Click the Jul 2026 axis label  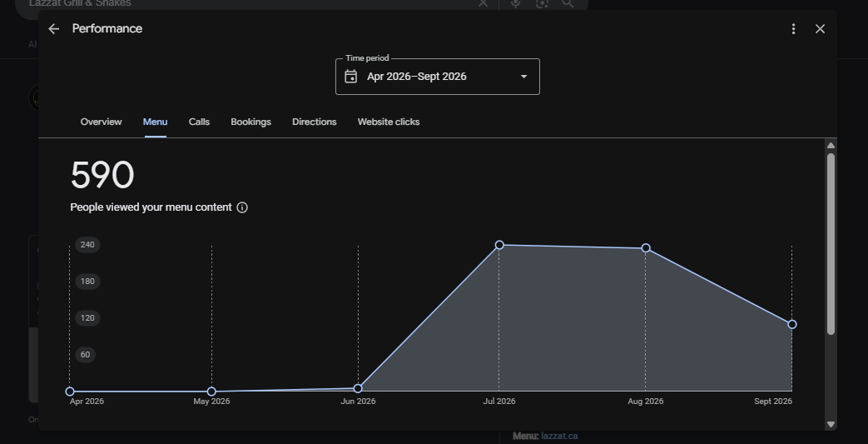pos(498,402)
